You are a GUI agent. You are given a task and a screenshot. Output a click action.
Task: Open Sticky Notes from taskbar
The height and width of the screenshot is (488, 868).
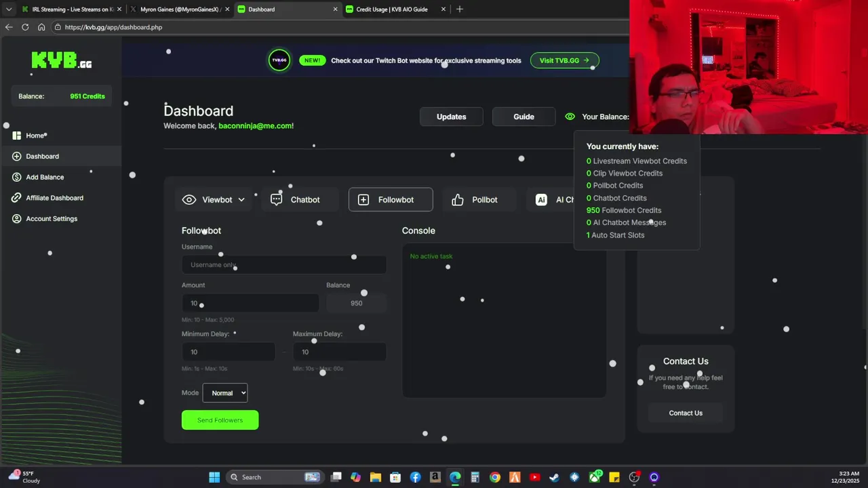614,477
